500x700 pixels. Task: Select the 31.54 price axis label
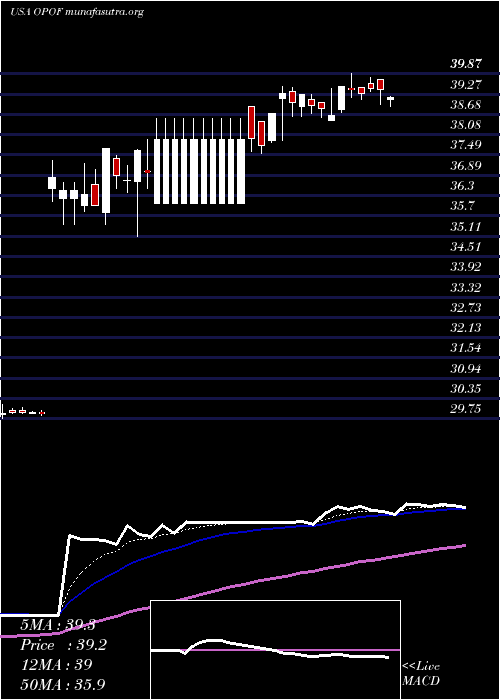[466, 348]
